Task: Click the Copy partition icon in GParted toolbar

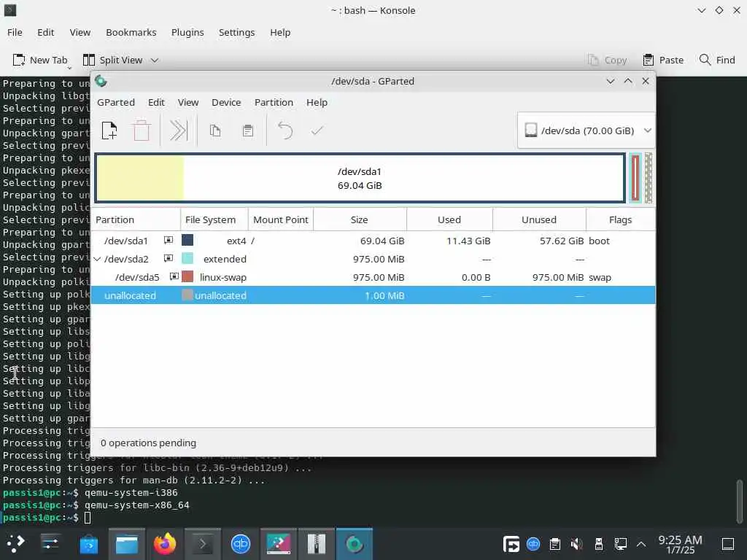Action: pos(215,131)
